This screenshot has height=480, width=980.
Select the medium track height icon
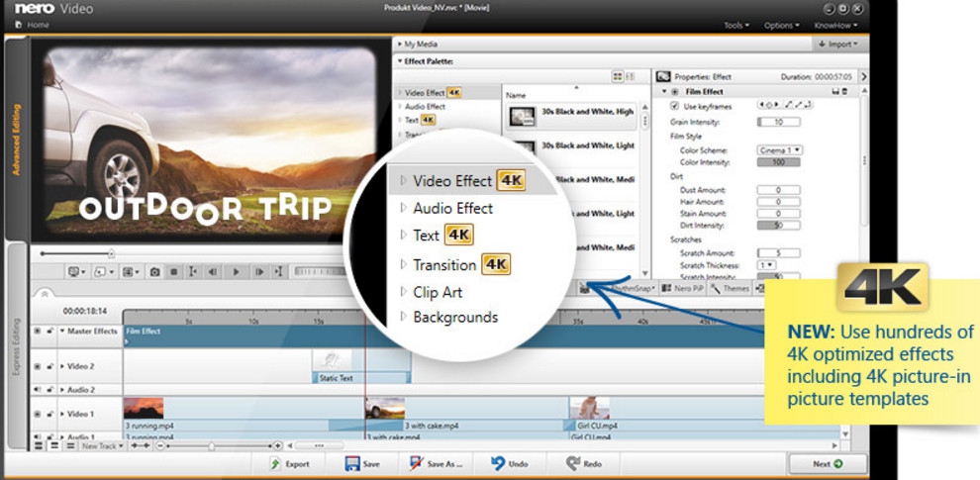tap(54, 445)
